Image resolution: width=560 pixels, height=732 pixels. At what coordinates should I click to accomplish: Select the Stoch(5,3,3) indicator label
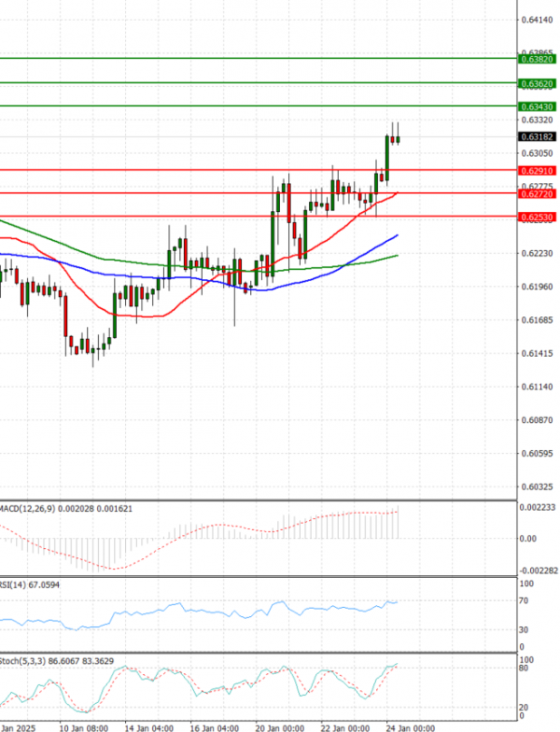(56, 661)
